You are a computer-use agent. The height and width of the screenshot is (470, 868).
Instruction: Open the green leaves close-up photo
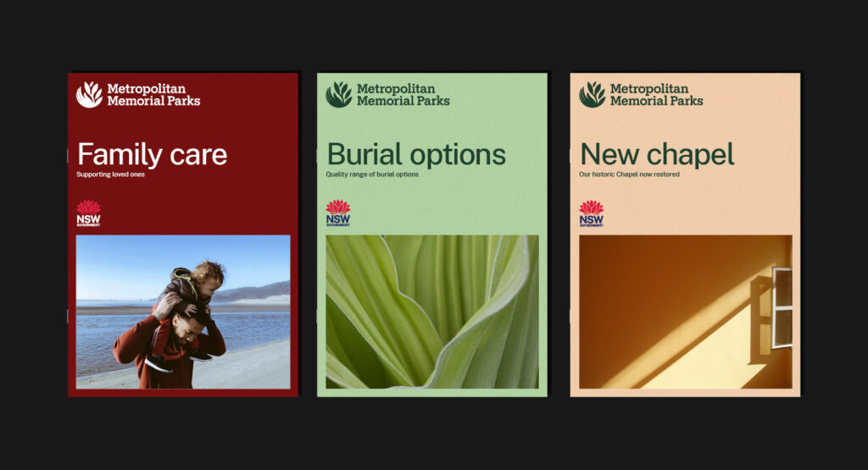pos(432,312)
